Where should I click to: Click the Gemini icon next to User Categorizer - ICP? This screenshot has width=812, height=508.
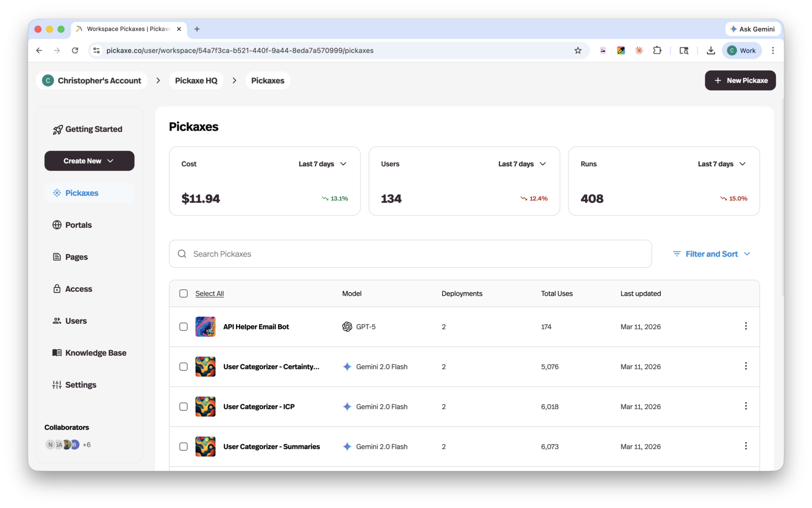[346, 407]
